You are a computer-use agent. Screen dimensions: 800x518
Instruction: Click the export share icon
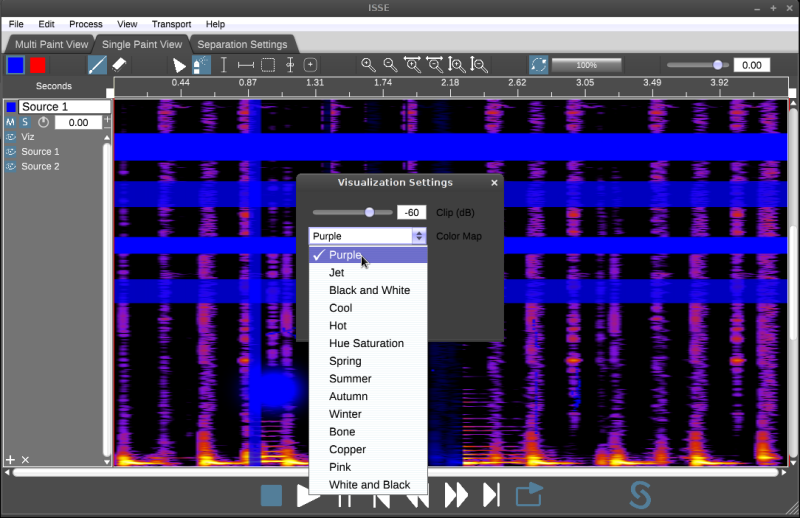point(529,495)
